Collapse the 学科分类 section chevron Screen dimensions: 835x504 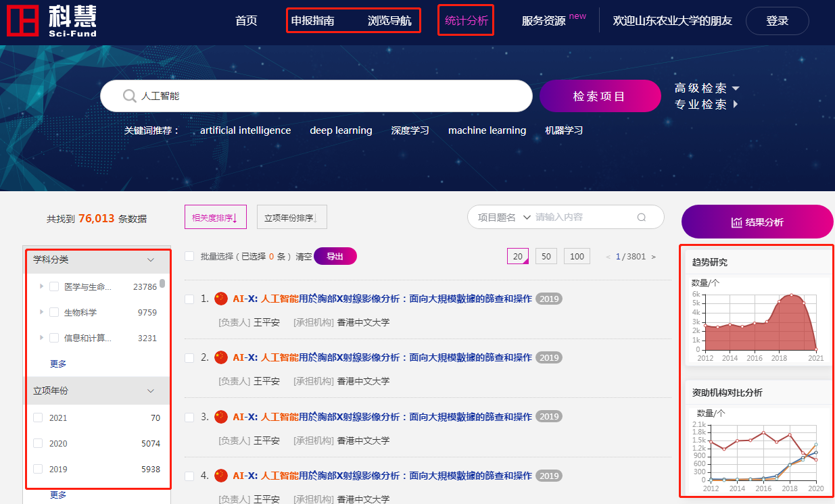click(x=151, y=259)
